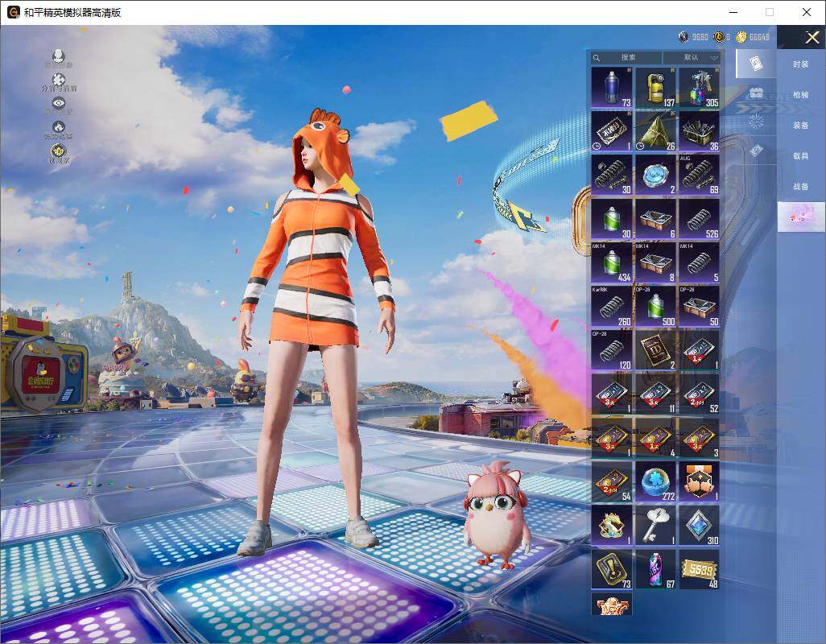The image size is (826, 644).
Task: Select the silver key item
Action: (655, 526)
